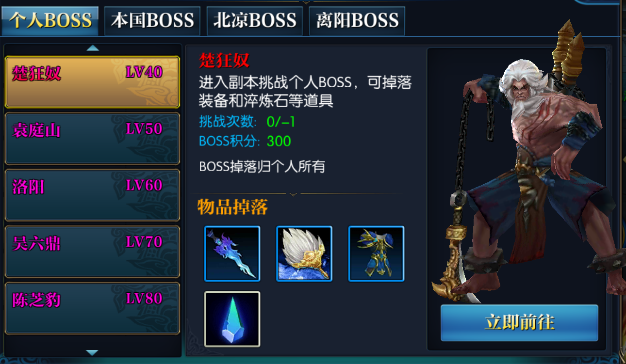
Task: Select boss 楚狂奴 LV40 in list
Action: click(x=92, y=82)
